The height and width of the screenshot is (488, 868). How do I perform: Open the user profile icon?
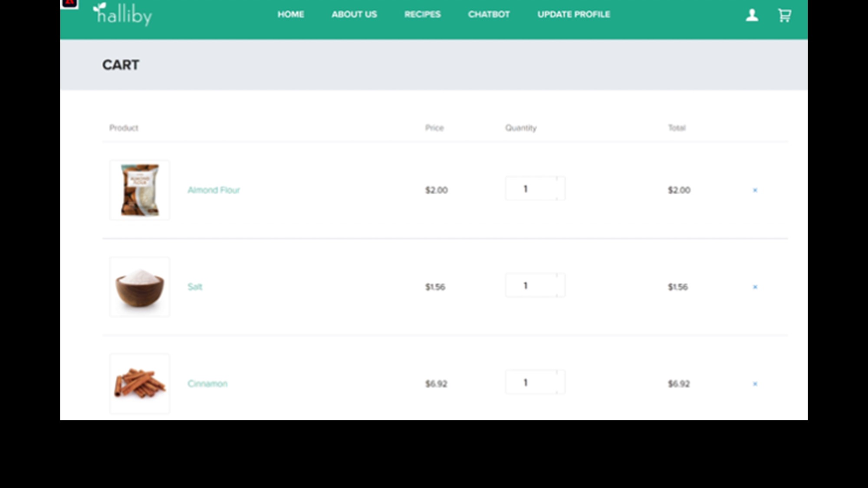(752, 15)
